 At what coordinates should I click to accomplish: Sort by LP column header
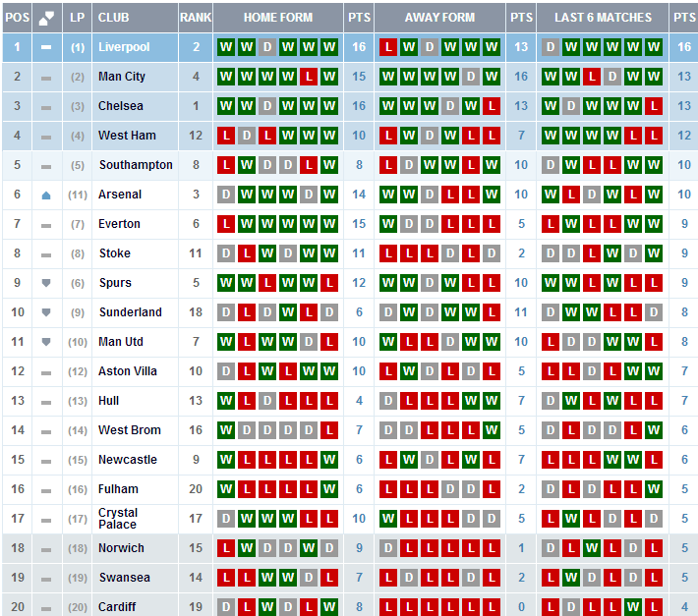tap(78, 18)
